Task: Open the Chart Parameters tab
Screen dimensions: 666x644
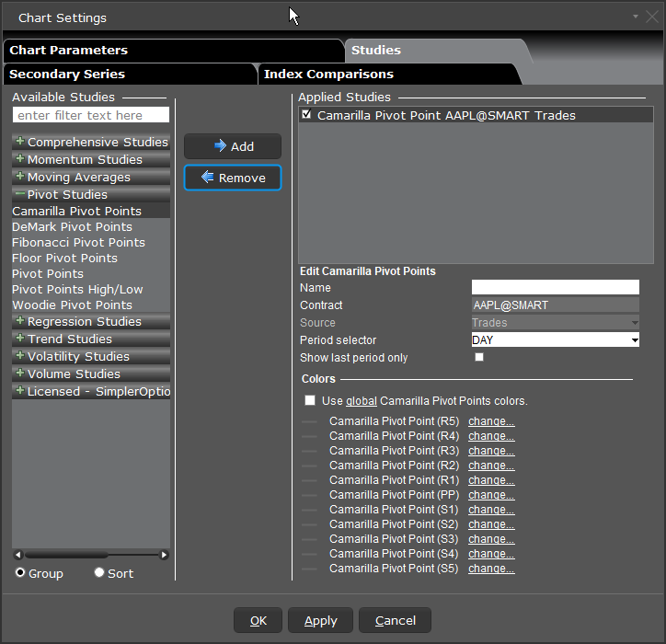Action: [172, 50]
